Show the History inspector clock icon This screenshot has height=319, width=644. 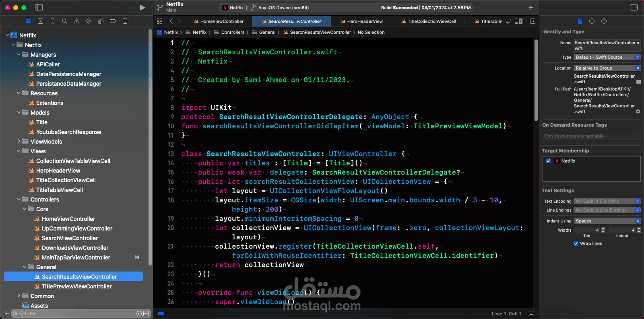coord(592,21)
